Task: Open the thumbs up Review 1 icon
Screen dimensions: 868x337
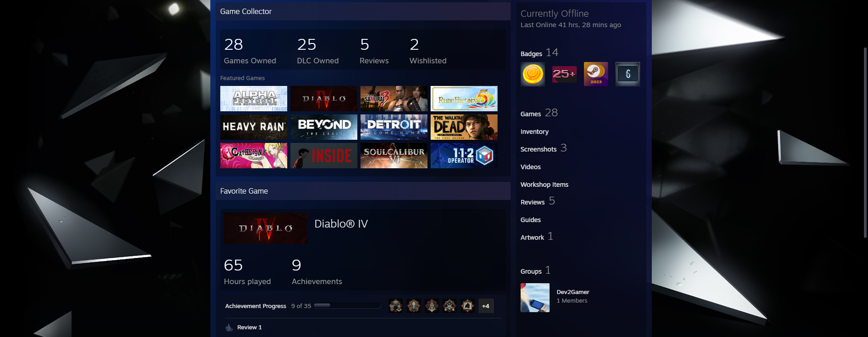Action: (x=229, y=328)
